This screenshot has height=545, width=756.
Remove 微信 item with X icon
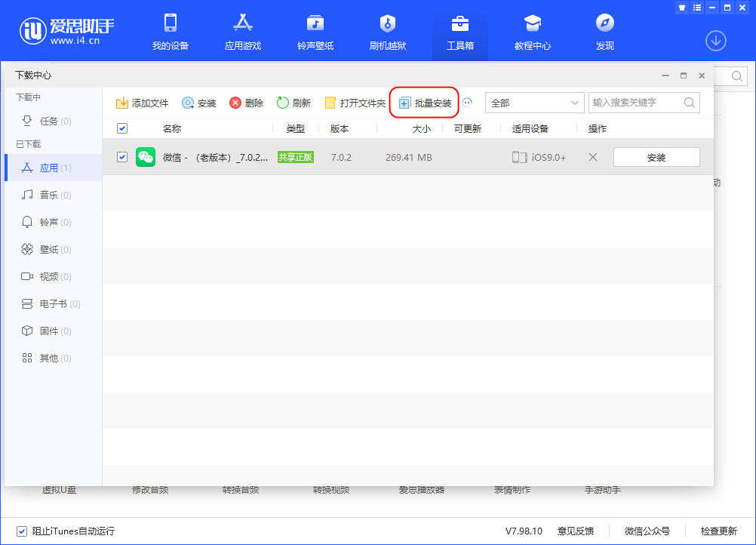593,157
